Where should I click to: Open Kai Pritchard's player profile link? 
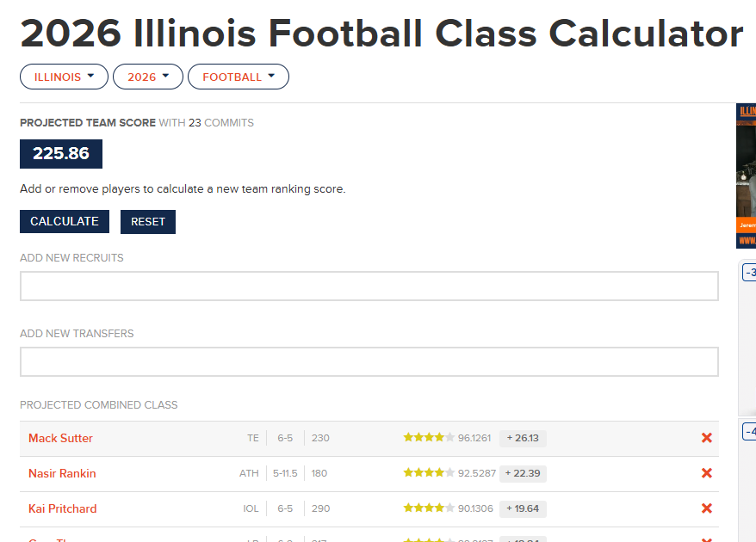tap(62, 508)
